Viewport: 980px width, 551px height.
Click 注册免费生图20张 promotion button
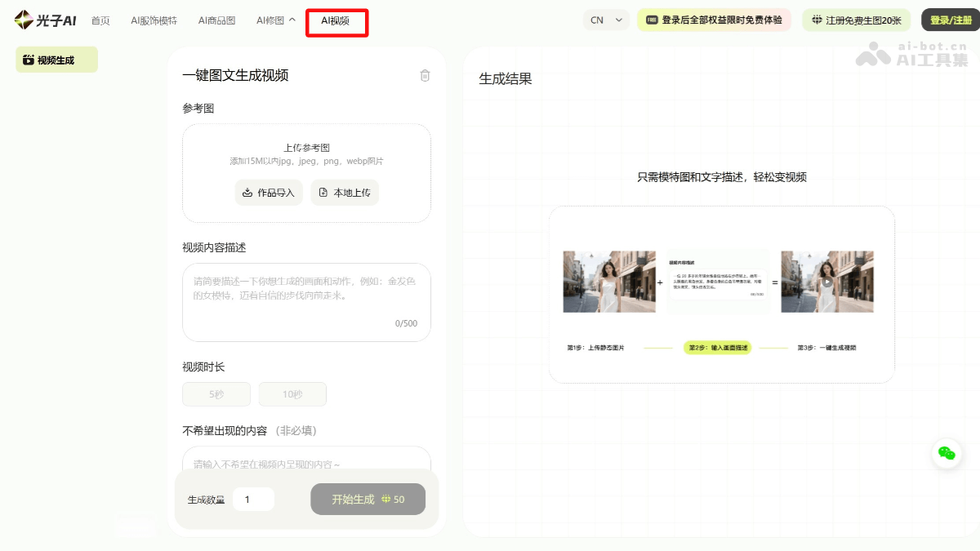856,20
